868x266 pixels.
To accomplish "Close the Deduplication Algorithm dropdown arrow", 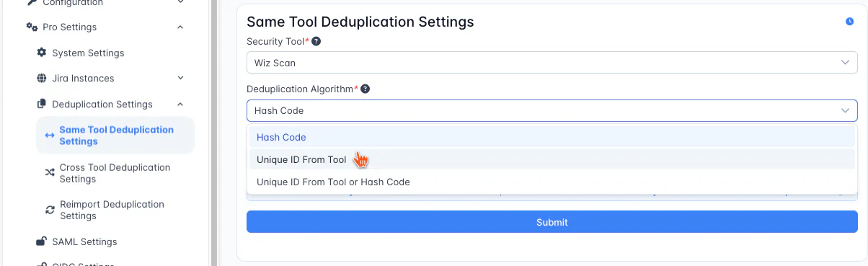I will pos(845,110).
